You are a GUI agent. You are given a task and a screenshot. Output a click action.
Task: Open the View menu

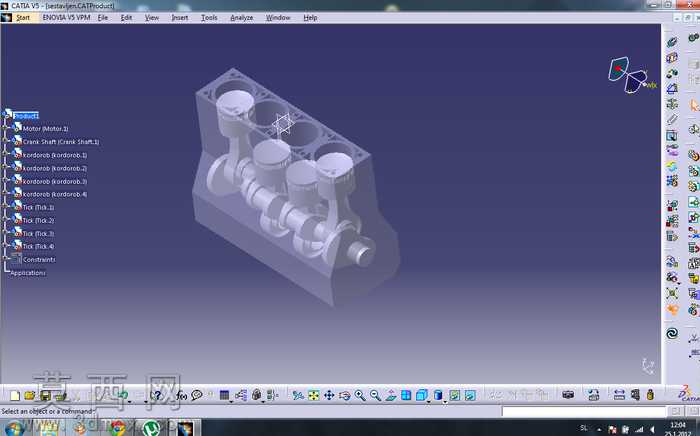coord(152,17)
